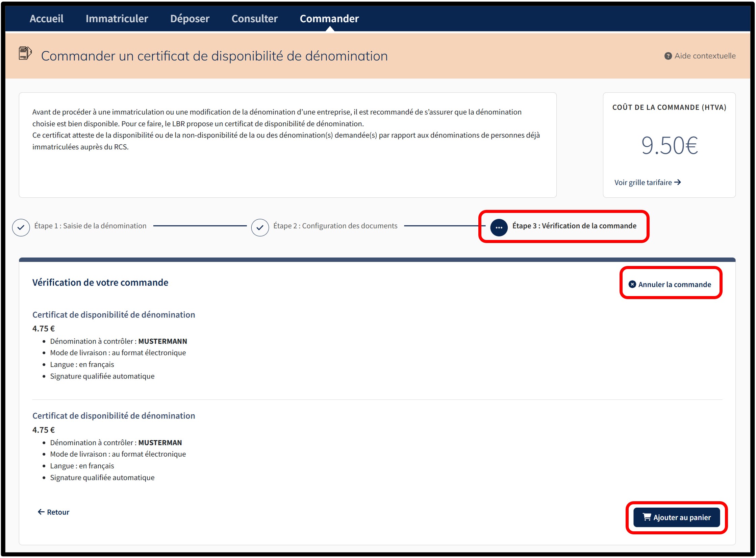Go back using the Retour link
Viewport: 756px width, 558px height.
pyautogui.click(x=58, y=512)
